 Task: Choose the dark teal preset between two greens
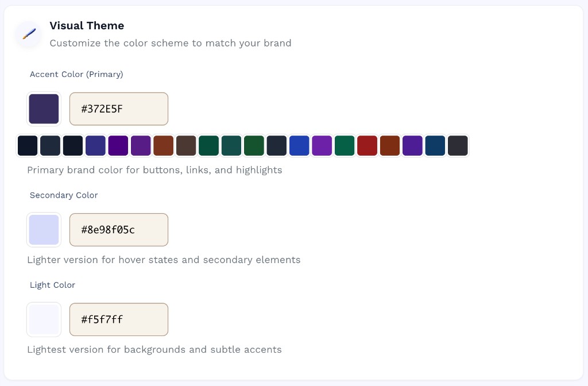click(231, 145)
